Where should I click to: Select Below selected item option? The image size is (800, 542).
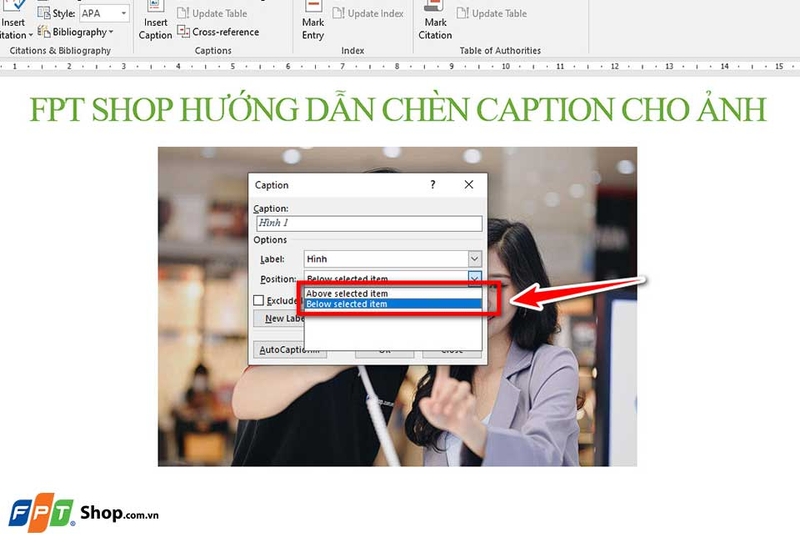(x=393, y=304)
